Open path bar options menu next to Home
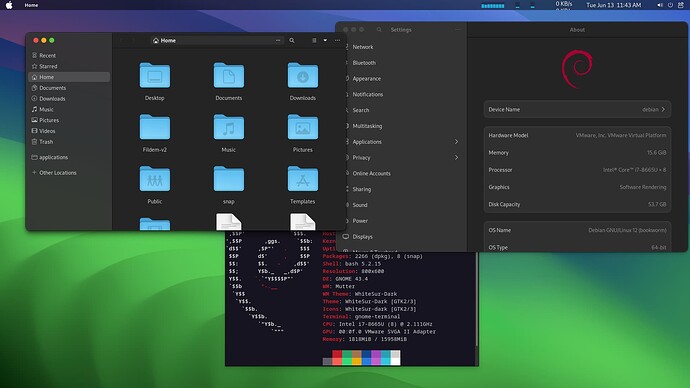Image resolution: width=690 pixels, height=388 pixels. coord(278,40)
